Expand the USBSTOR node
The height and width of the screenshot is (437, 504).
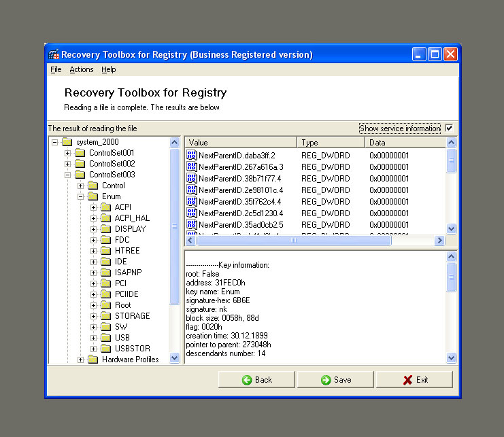pyautogui.click(x=94, y=349)
